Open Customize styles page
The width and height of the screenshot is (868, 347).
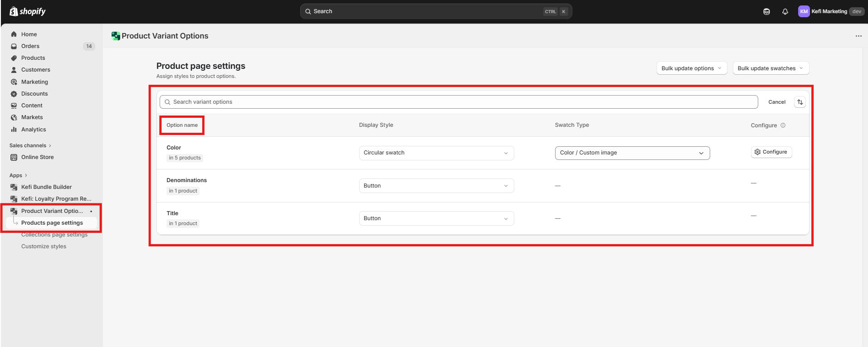click(44, 246)
